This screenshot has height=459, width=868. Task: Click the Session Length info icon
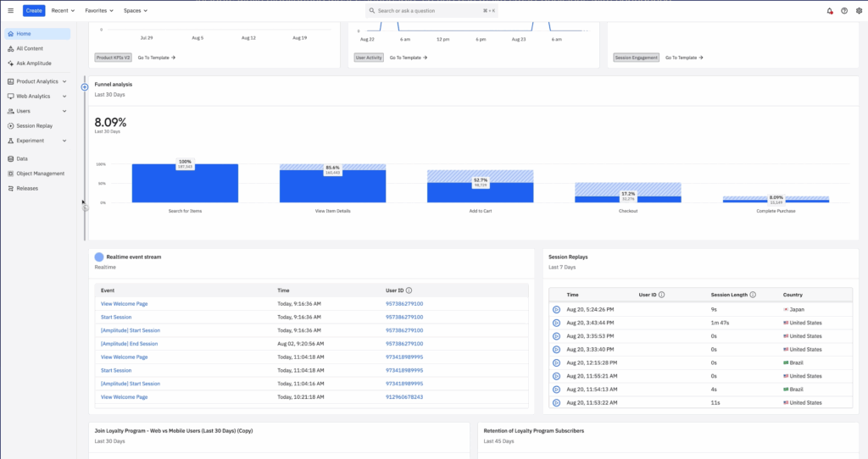coord(753,295)
